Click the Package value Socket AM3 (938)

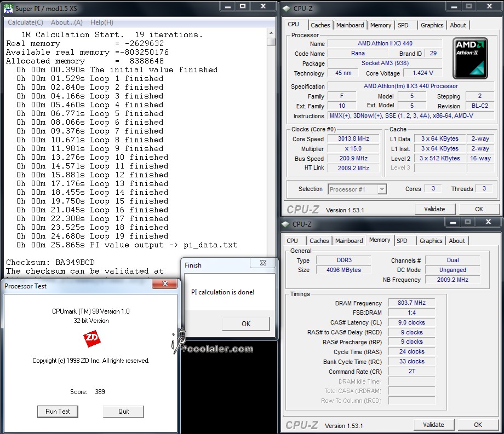385,63
